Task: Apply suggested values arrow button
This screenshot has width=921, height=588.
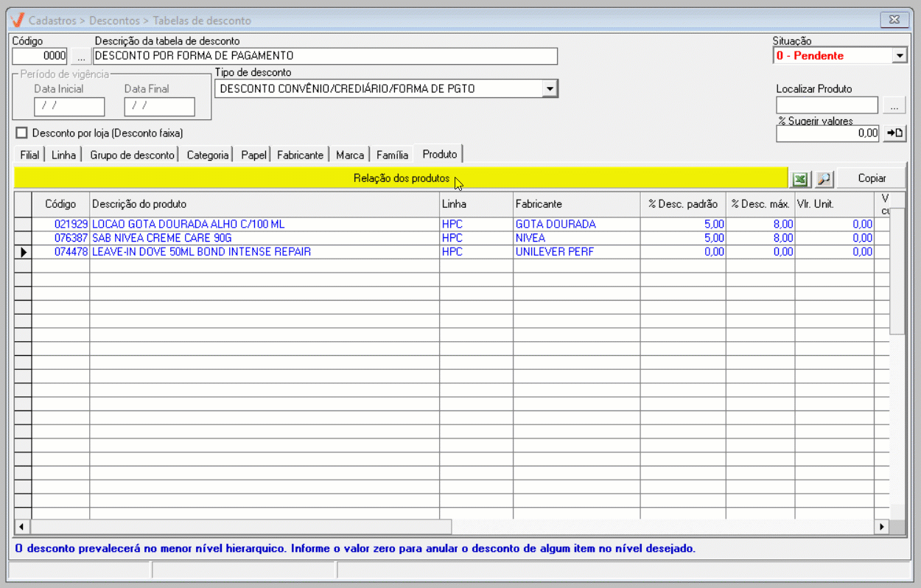Action: point(894,133)
